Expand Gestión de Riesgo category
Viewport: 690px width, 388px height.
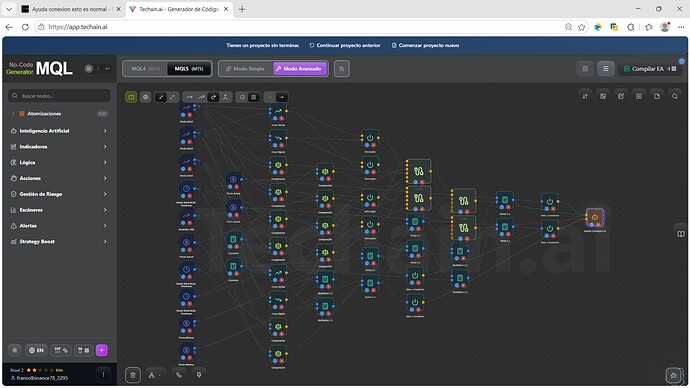(59, 194)
